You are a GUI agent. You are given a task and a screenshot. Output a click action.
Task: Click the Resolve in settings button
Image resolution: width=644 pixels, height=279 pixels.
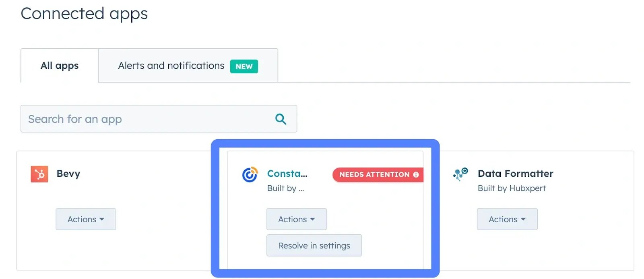point(314,245)
